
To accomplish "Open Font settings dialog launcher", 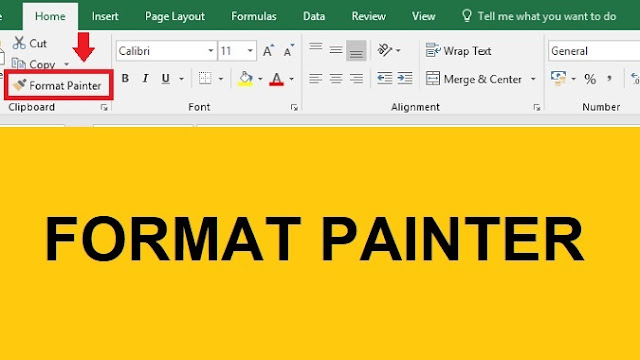I will [294, 107].
